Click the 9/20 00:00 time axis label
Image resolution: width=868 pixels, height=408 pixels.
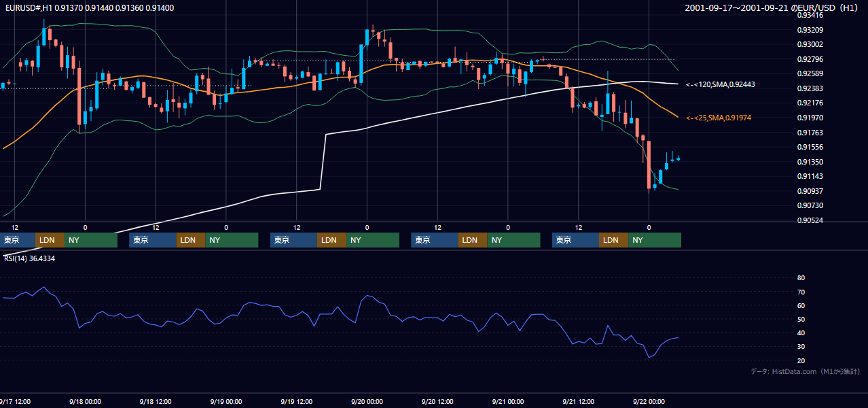tap(367, 401)
